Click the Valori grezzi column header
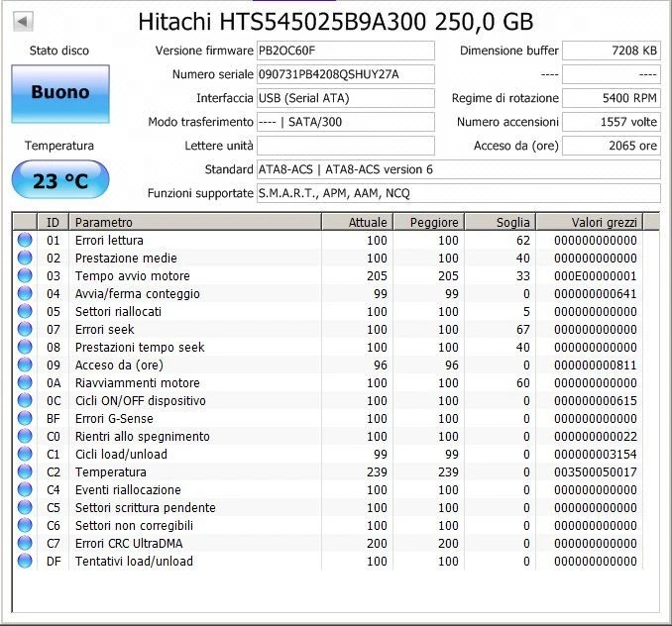672x626 pixels. (x=590, y=222)
